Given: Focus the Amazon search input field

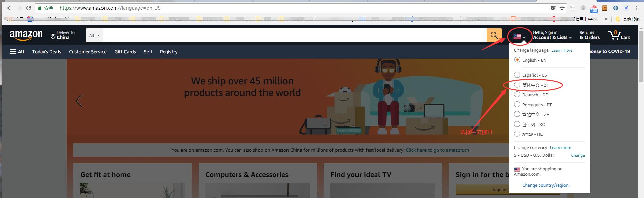Looking at the screenshot, I should click(295, 35).
